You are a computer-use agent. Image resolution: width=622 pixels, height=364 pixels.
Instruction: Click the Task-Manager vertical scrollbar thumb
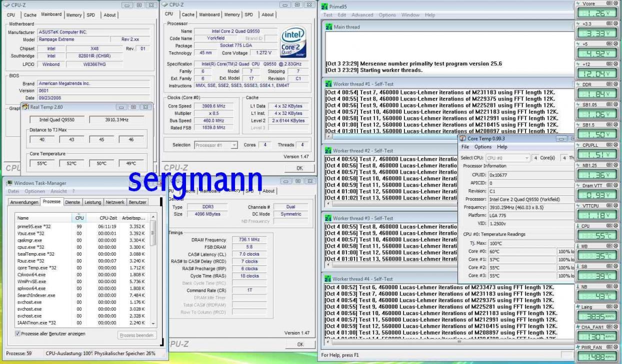(154, 234)
